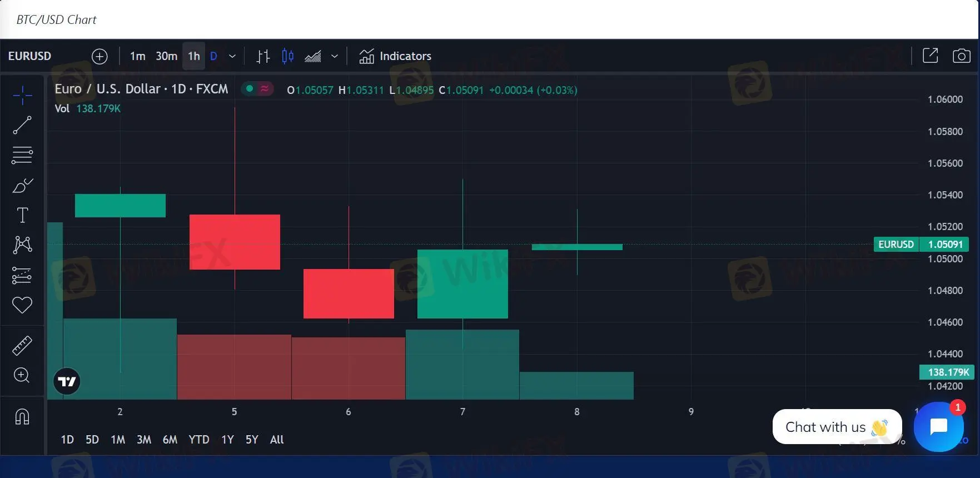Click the EURUSD symbol search field

click(x=30, y=56)
